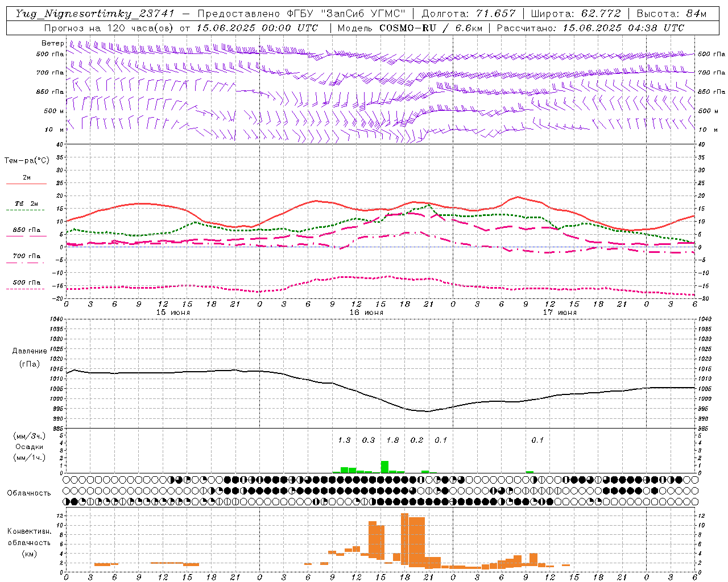
Task: Select the Долгота: 71.657 header value
Action: pos(469,14)
